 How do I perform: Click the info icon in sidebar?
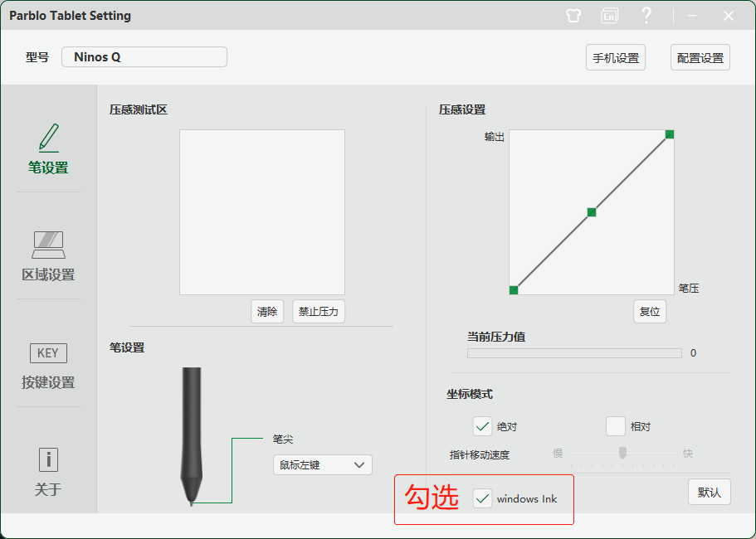pyautogui.click(x=48, y=459)
